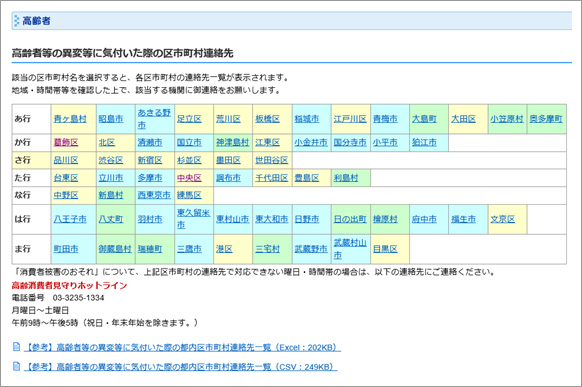Screen dimensions: 582x387
Task: Choose the 東村山市 link
Action: (x=232, y=219)
